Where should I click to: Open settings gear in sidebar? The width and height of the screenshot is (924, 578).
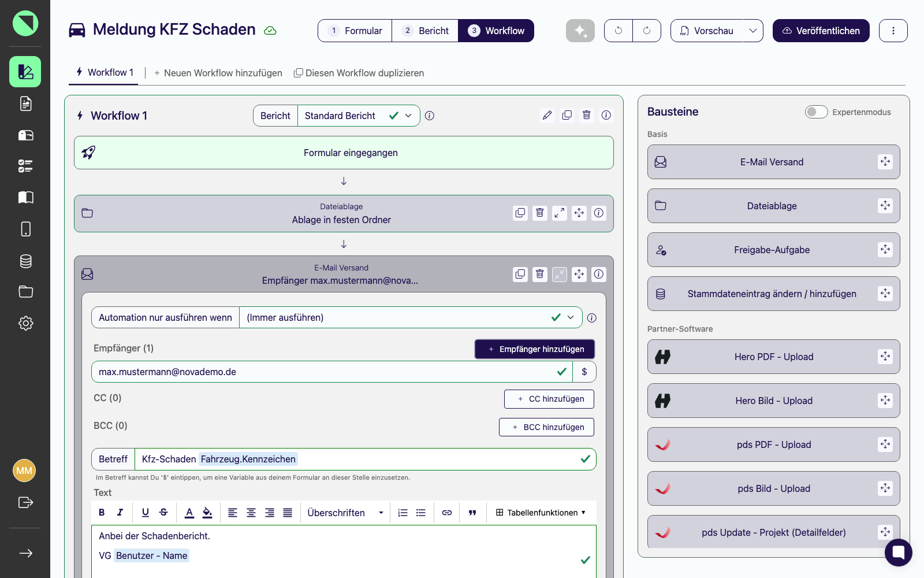tap(25, 323)
